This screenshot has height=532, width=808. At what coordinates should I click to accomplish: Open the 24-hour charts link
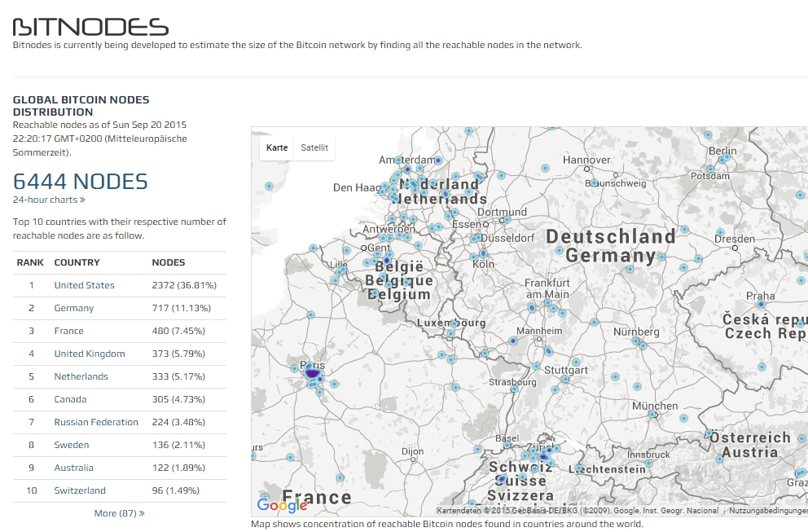click(x=49, y=200)
